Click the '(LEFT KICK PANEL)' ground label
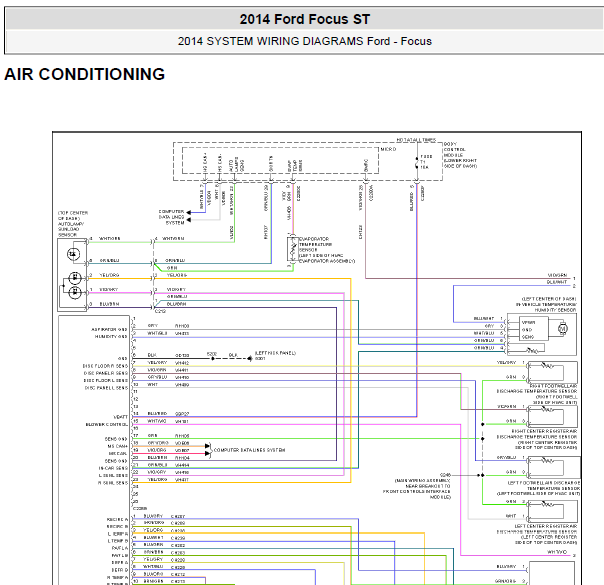 coord(275,353)
